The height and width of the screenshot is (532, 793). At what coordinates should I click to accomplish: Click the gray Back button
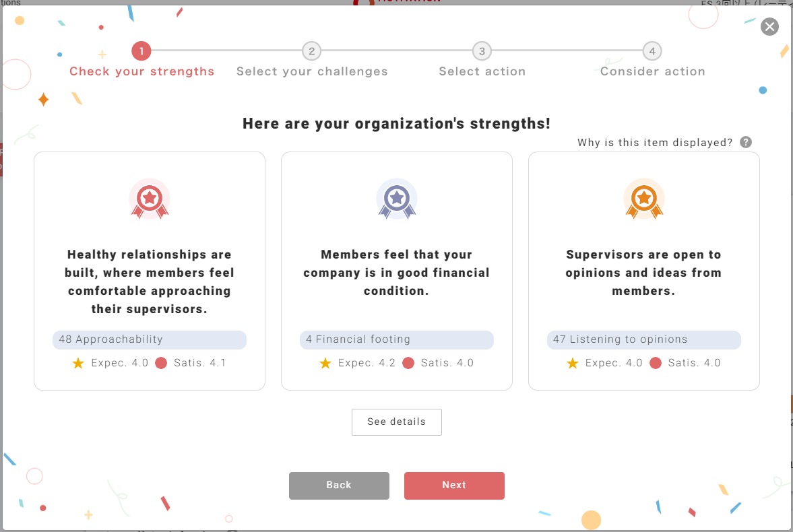(x=339, y=486)
